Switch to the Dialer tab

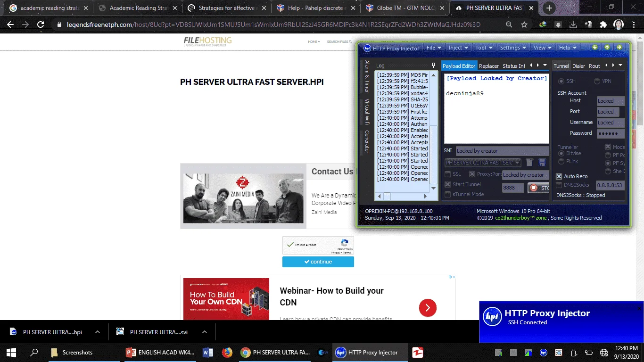tap(578, 66)
